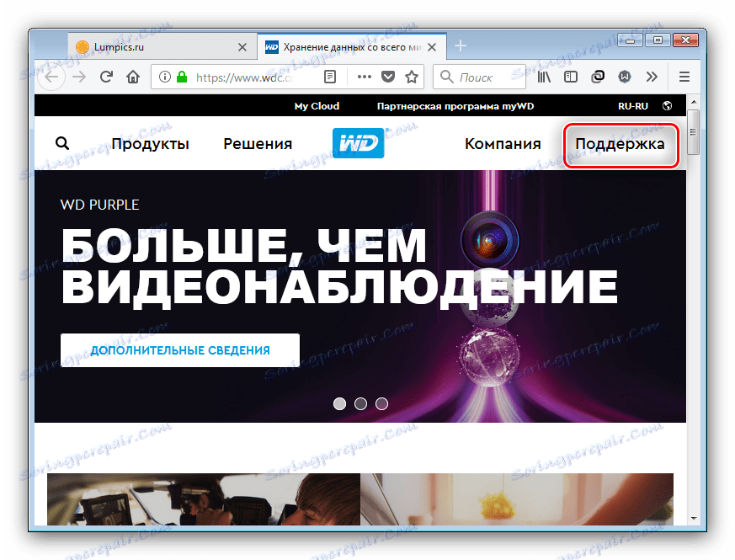Open the bright room thumbnail image

coord(517,499)
